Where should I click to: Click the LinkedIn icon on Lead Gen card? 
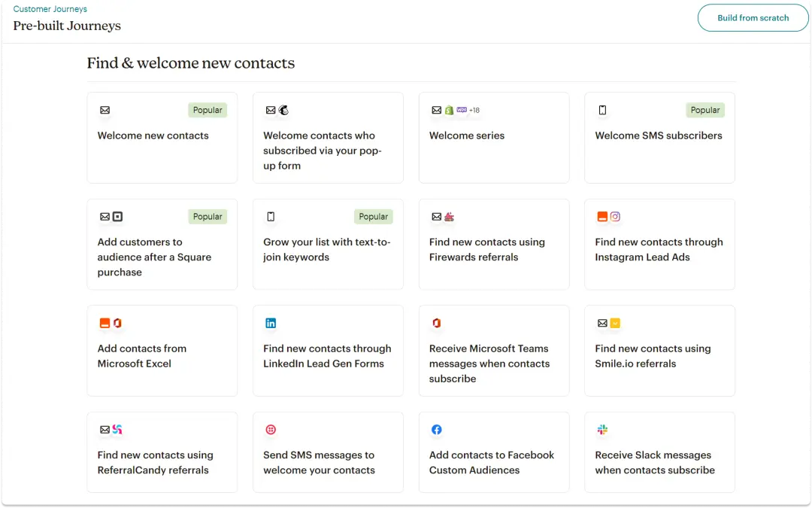(271, 324)
